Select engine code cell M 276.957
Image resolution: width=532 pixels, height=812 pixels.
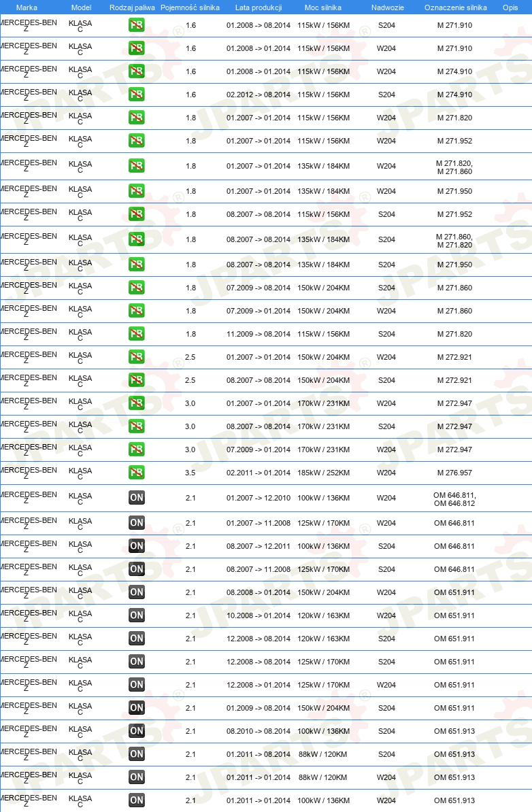455,472
